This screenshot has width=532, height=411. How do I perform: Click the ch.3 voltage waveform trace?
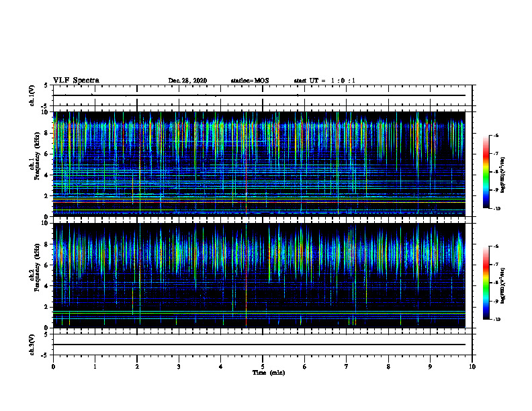pyautogui.click(x=259, y=345)
